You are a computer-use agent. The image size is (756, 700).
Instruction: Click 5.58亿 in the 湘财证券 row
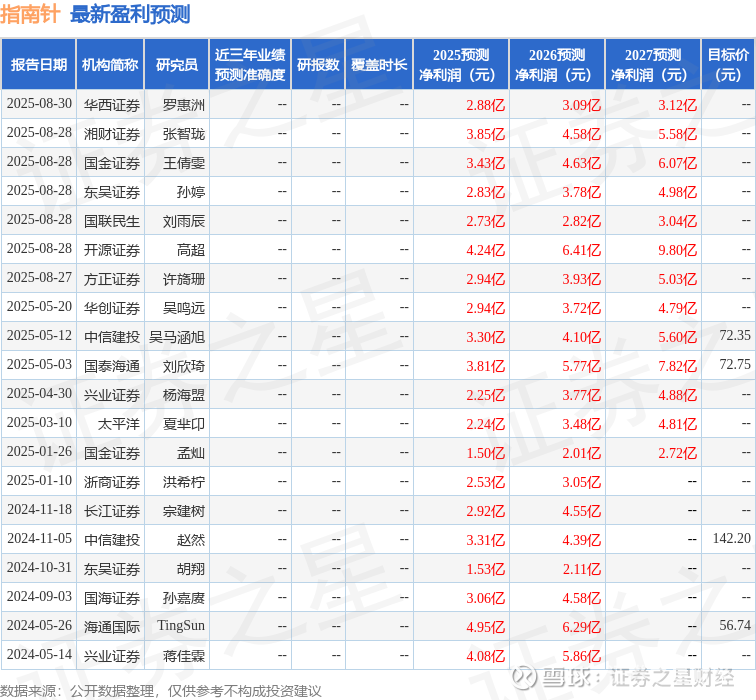[677, 134]
